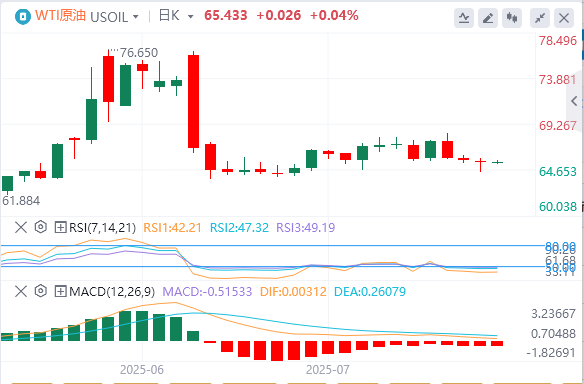Screen dimensions: 584x384
Task: Close the chart panel with X icon
Action: tap(564, 18)
